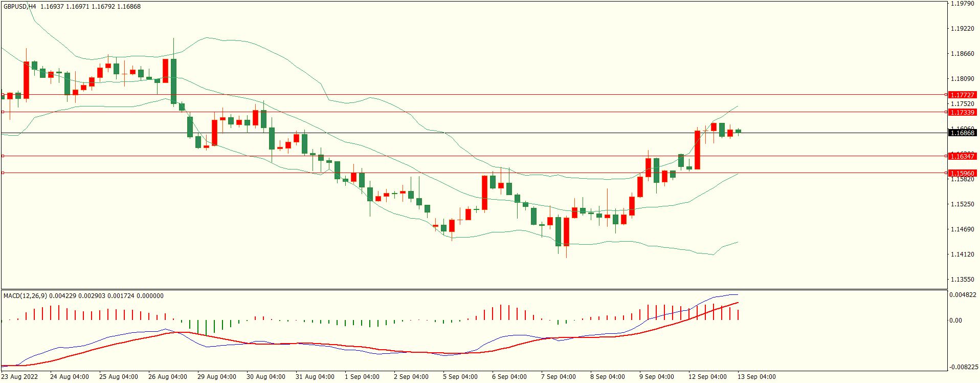Click the black current price 1.16868 tag
The width and height of the screenshot is (980, 383).
coord(962,133)
